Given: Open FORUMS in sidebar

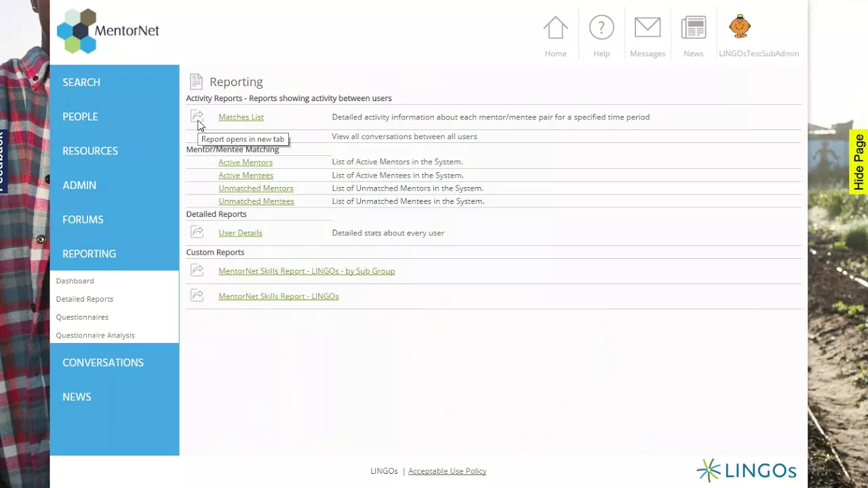Looking at the screenshot, I should tap(83, 220).
